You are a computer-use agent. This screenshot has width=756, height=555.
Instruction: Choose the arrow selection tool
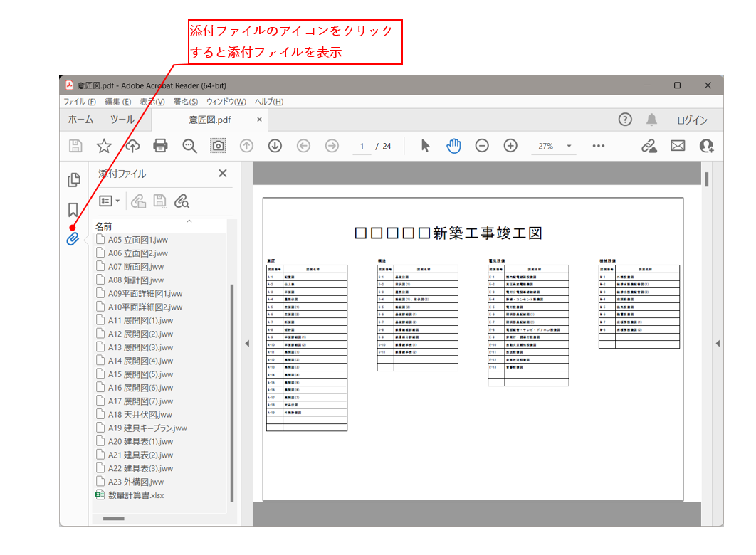click(x=425, y=146)
